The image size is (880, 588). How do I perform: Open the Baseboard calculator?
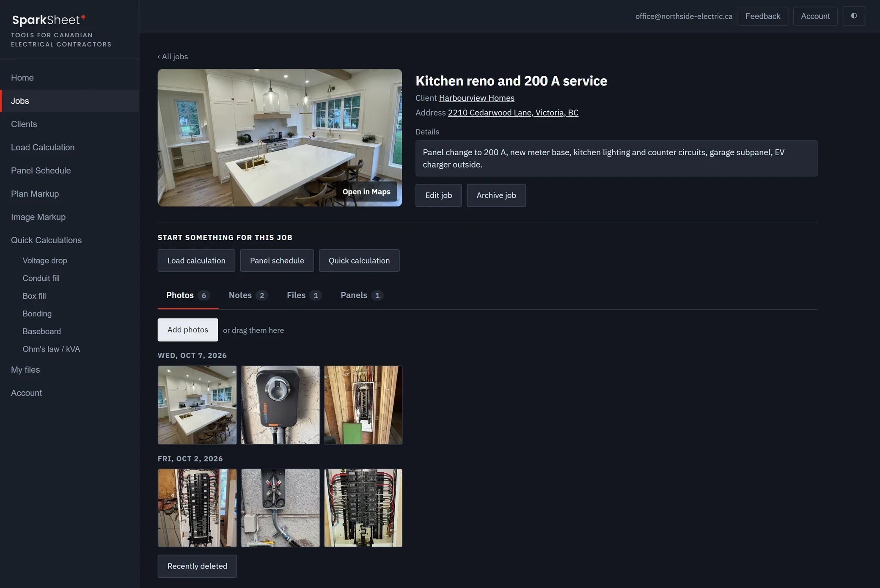tap(41, 332)
